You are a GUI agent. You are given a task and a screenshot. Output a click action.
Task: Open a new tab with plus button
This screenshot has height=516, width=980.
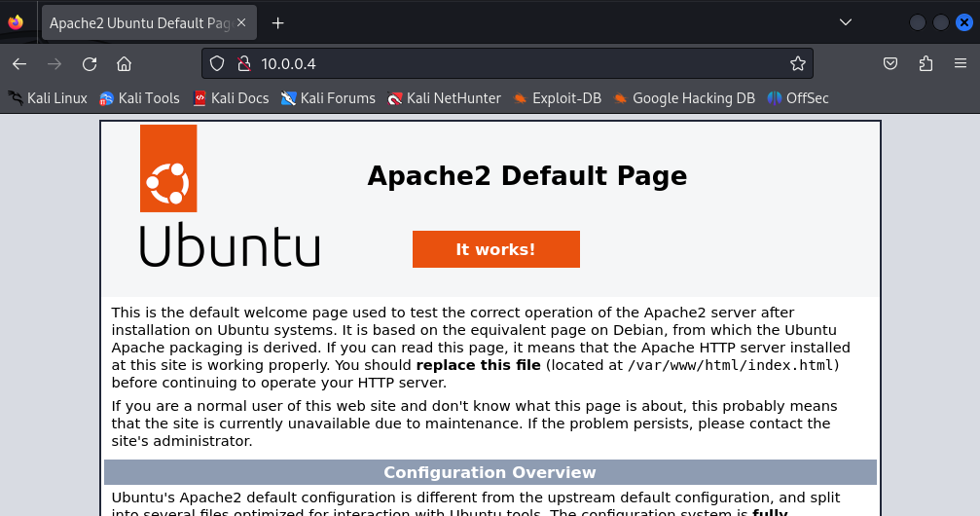point(278,23)
